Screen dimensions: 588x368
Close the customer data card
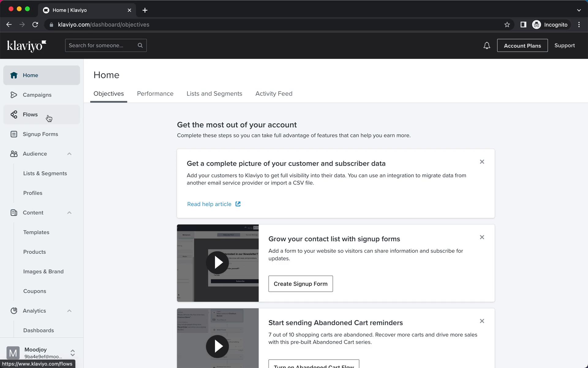(481, 162)
